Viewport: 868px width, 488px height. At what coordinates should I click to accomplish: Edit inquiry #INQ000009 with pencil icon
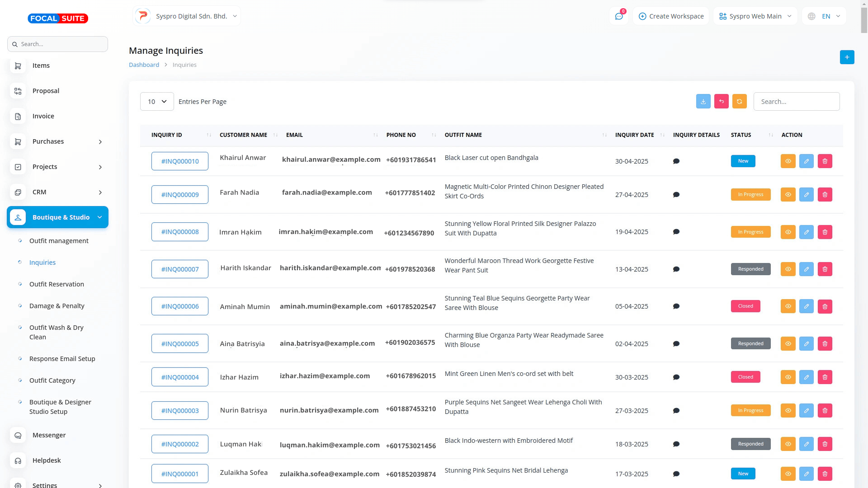pos(806,195)
